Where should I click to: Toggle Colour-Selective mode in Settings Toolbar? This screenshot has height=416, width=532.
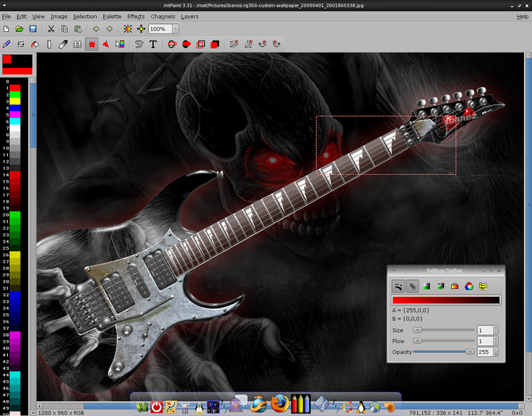[x=455, y=286]
